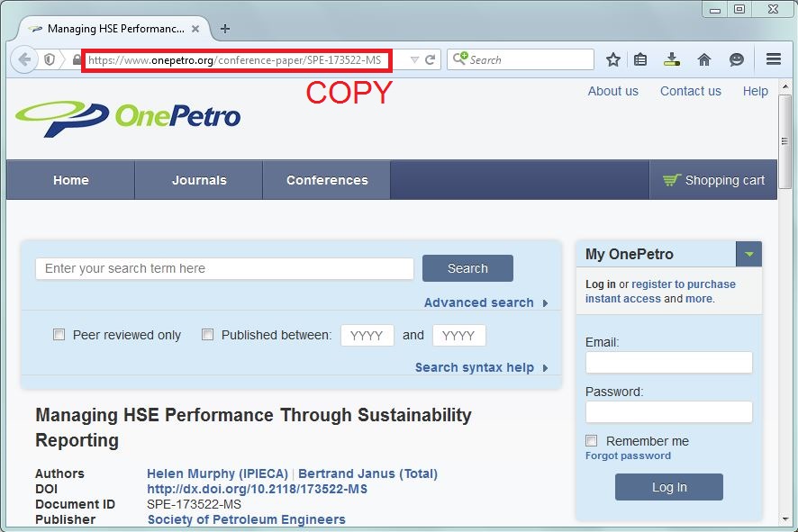Click the search engine magnifier icon
This screenshot has width=798, height=532.
tap(459, 59)
